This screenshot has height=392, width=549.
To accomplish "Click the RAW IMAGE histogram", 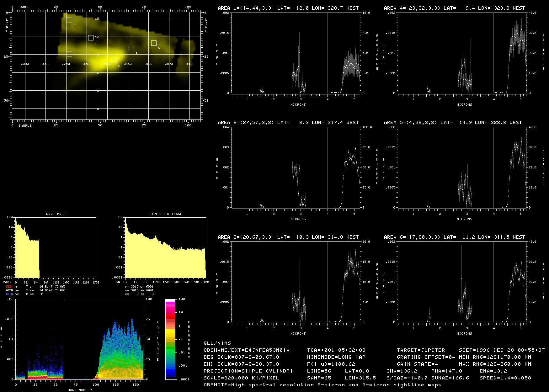I will (x=56, y=248).
